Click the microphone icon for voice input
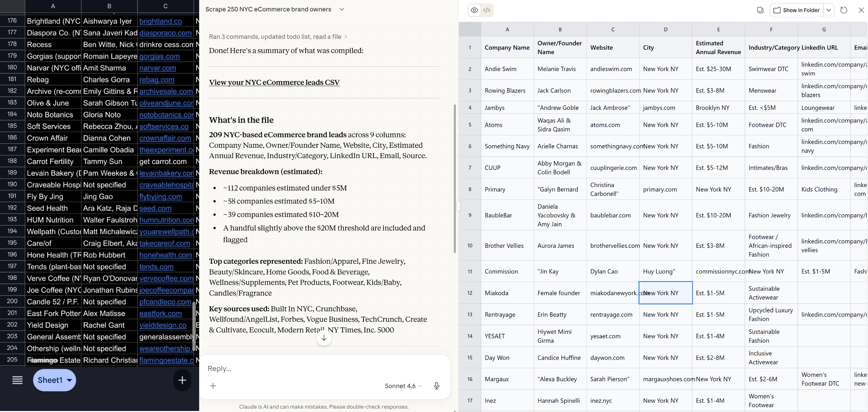Image resolution: width=868 pixels, height=412 pixels. coord(437,386)
